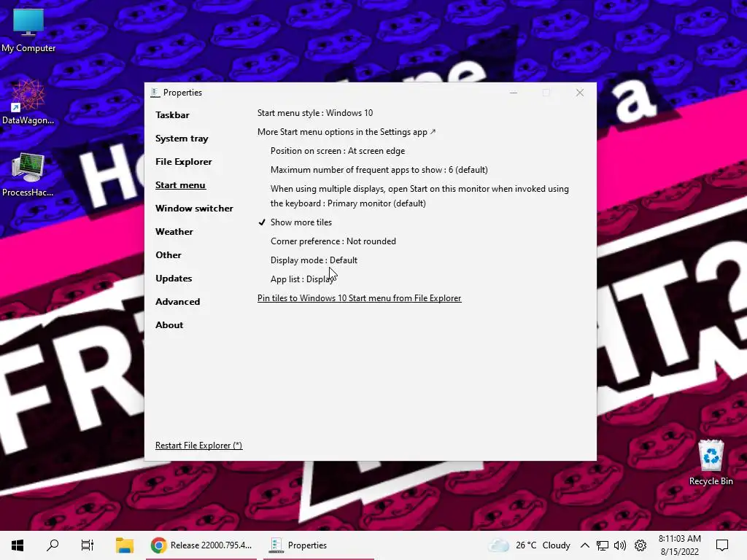Launch File Explorer from the taskbar
Image resolution: width=747 pixels, height=560 pixels.
[124, 545]
